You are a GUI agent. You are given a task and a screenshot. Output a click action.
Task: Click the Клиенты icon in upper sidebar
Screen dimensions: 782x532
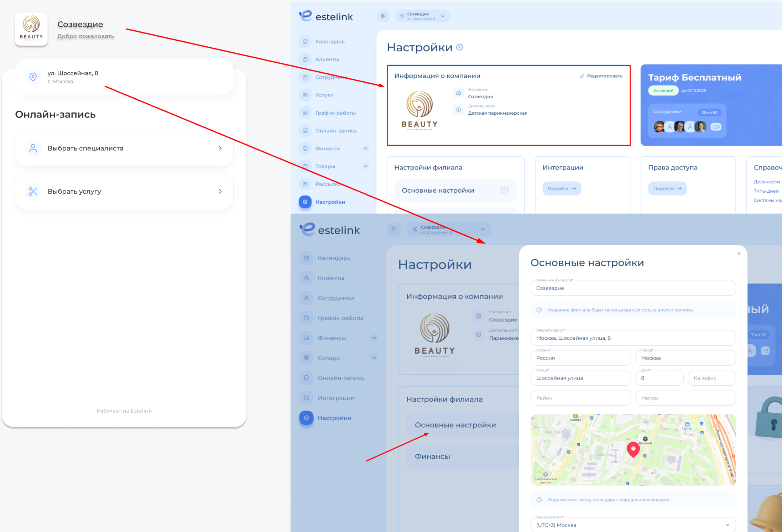click(305, 59)
